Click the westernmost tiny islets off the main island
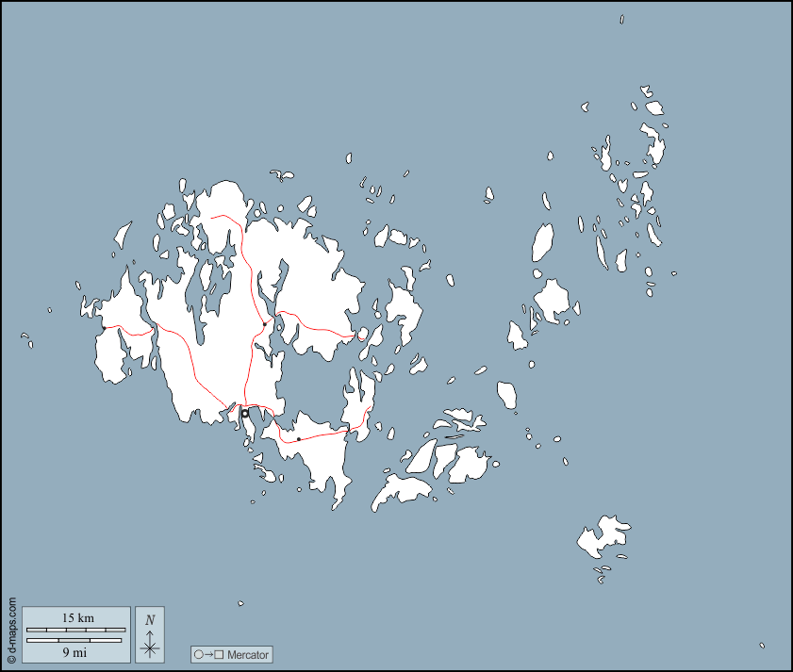The width and height of the screenshot is (793, 672). pos(26,337)
